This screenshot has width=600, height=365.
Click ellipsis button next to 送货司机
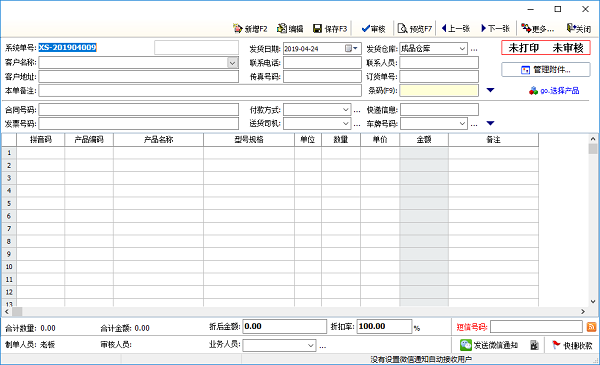tap(357, 124)
